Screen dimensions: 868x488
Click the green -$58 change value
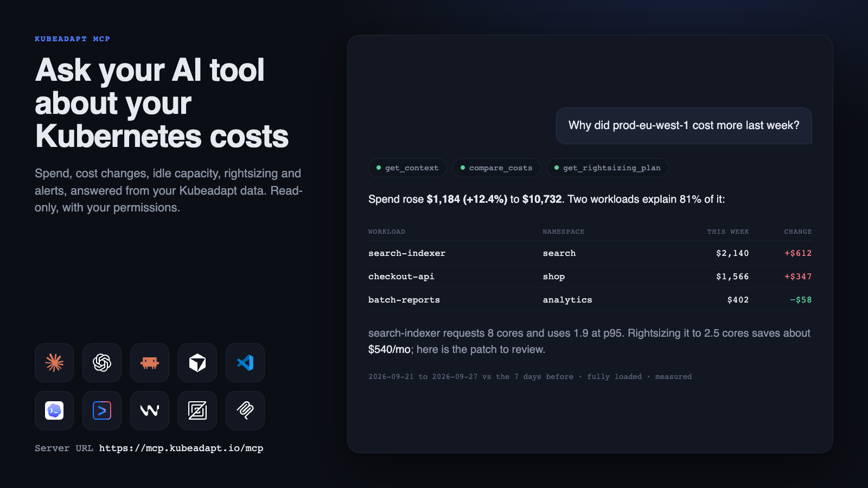801,300
